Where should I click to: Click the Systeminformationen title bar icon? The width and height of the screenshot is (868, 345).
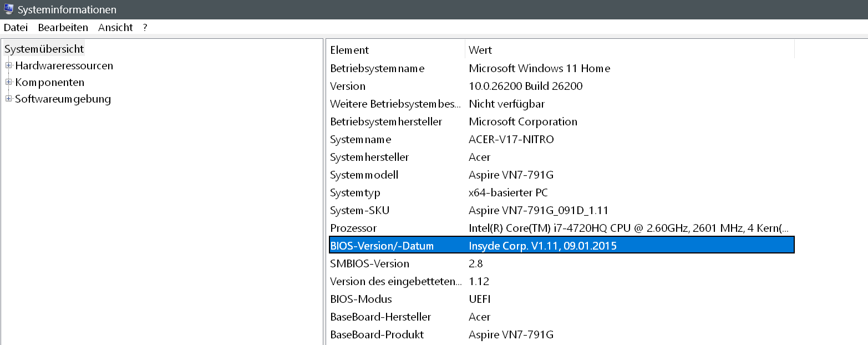[8, 9]
